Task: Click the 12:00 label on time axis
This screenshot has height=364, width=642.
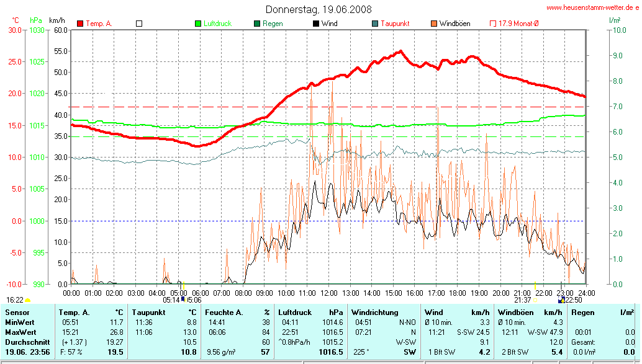Action: tap(329, 292)
